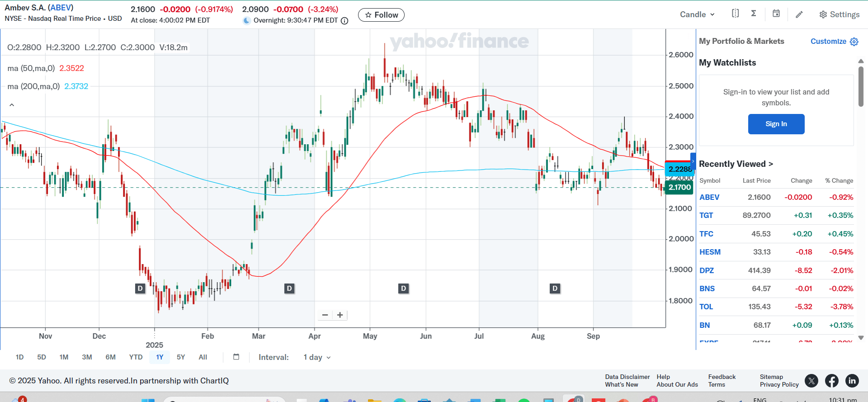Click the March dividend D marker
Image resolution: width=868 pixels, height=402 pixels.
[x=289, y=288]
